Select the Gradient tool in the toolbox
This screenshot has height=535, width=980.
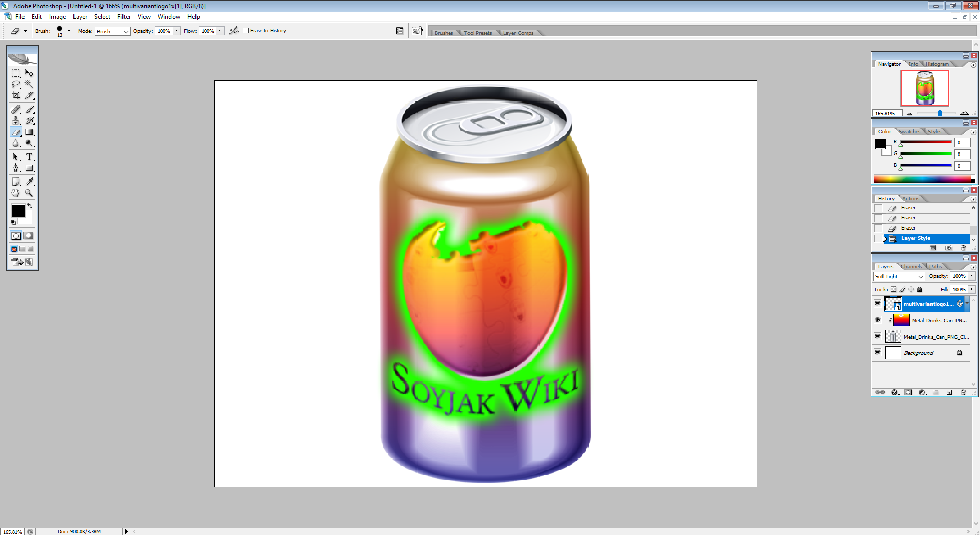coord(29,132)
